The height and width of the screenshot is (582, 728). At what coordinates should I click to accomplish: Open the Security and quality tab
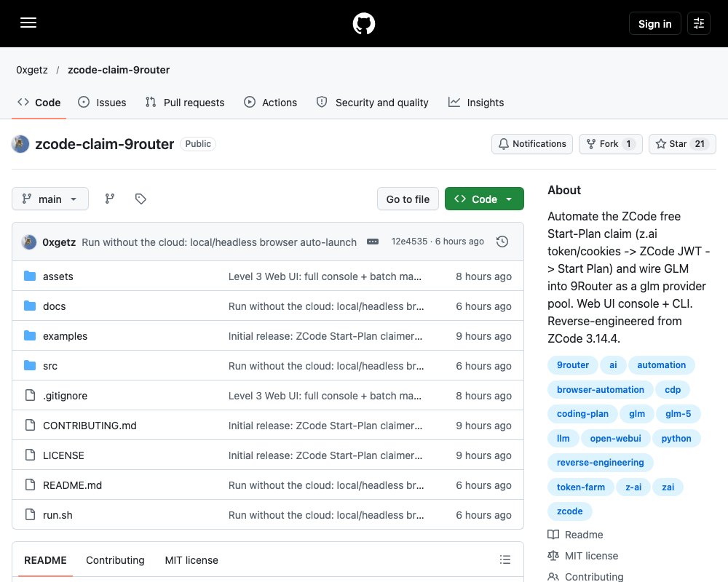coord(372,103)
